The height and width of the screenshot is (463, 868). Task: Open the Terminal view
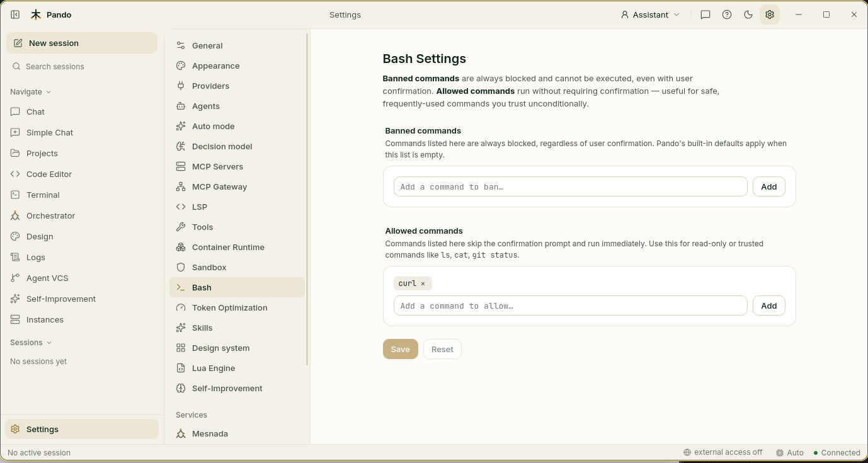82,195
